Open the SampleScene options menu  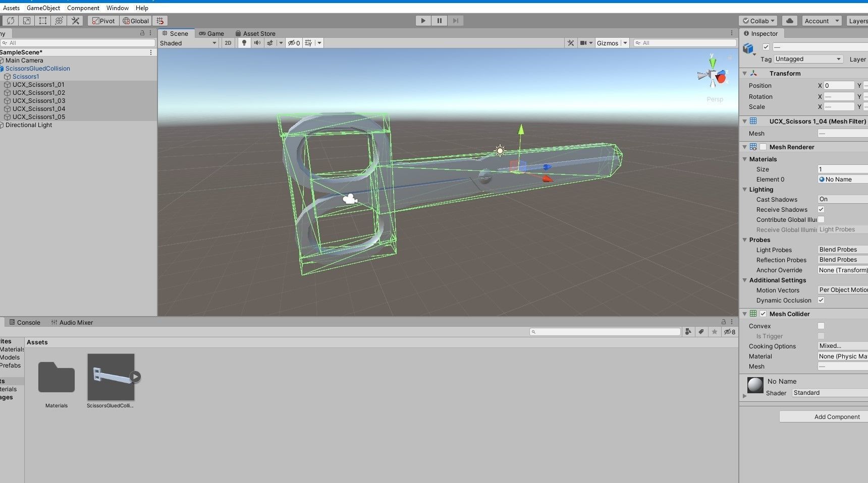151,52
